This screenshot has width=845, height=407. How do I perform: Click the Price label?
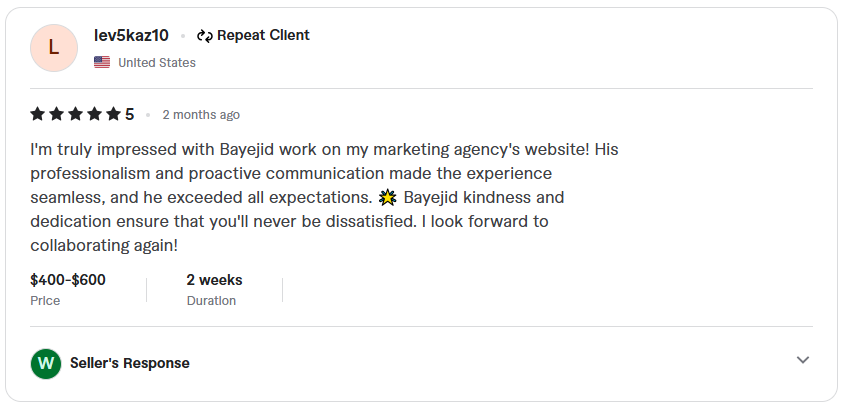(45, 301)
